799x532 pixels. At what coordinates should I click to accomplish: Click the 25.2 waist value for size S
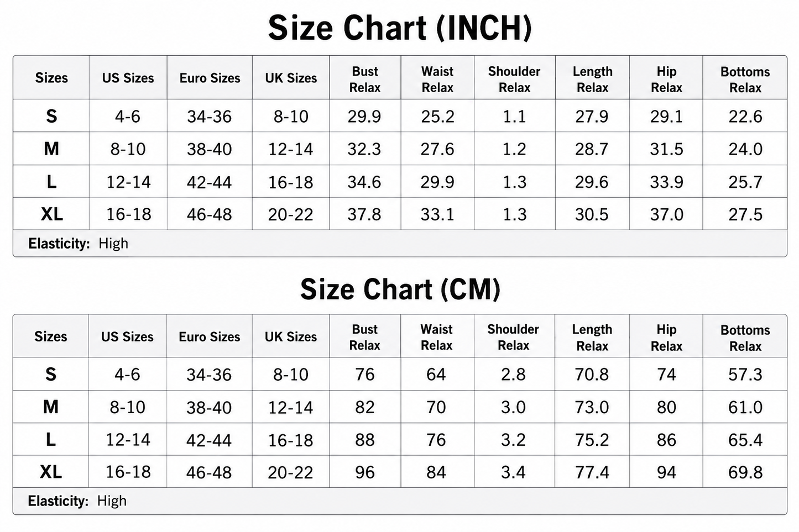[x=437, y=117]
